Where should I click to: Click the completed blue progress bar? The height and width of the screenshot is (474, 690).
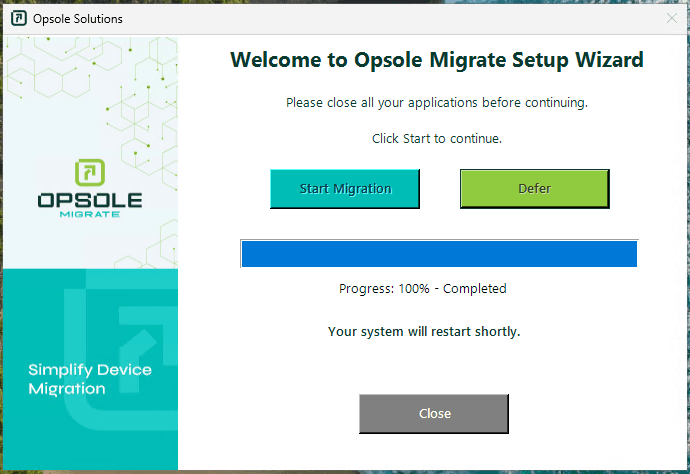(439, 254)
